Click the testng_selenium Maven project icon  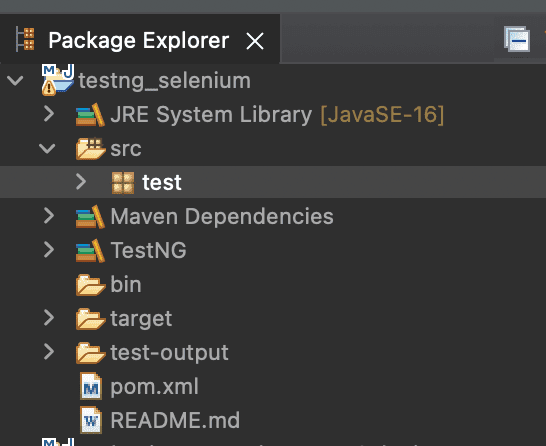coord(58,80)
